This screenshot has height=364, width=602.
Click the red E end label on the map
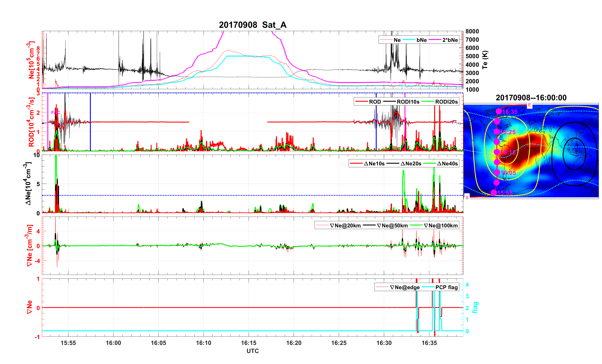click(529, 105)
